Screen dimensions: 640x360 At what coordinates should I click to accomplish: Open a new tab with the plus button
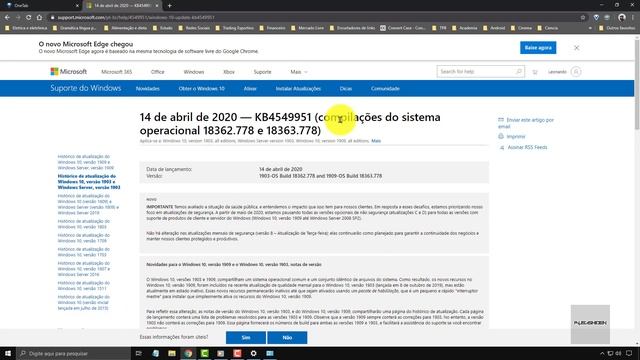tap(169, 6)
